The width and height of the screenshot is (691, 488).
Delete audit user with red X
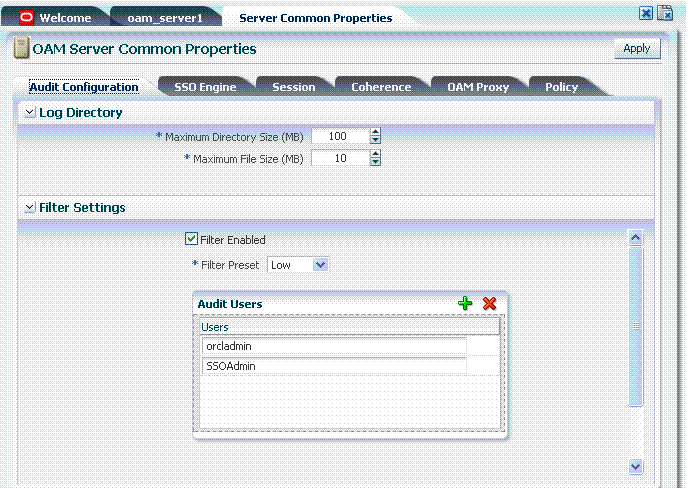point(490,303)
